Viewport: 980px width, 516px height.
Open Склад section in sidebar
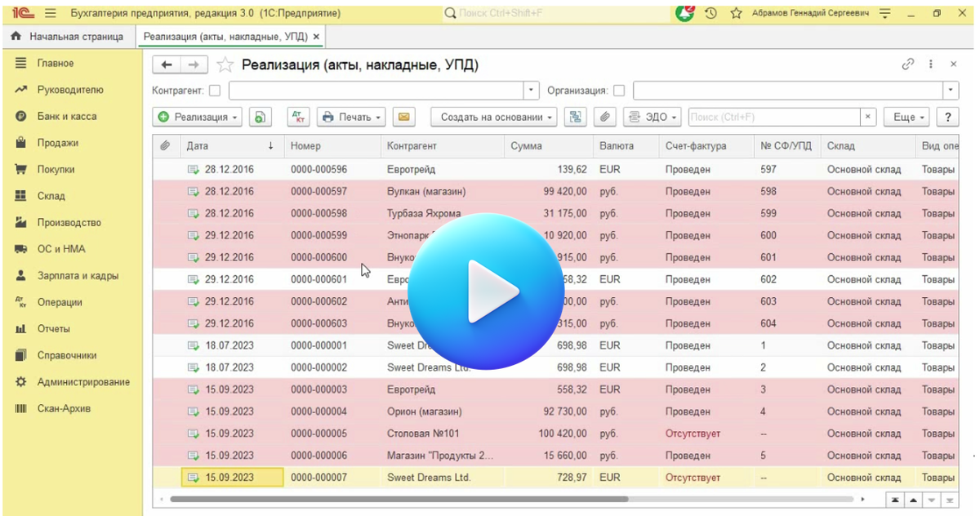pyautogui.click(x=51, y=196)
